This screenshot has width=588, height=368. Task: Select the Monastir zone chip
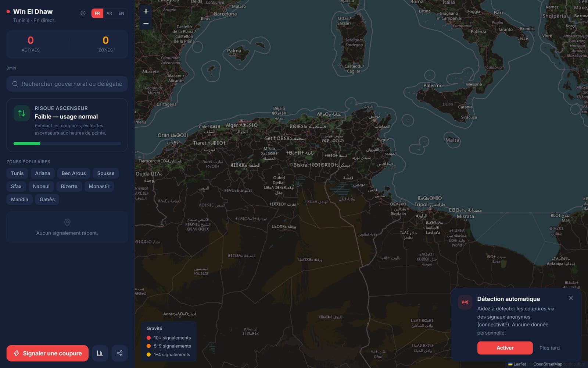(99, 186)
